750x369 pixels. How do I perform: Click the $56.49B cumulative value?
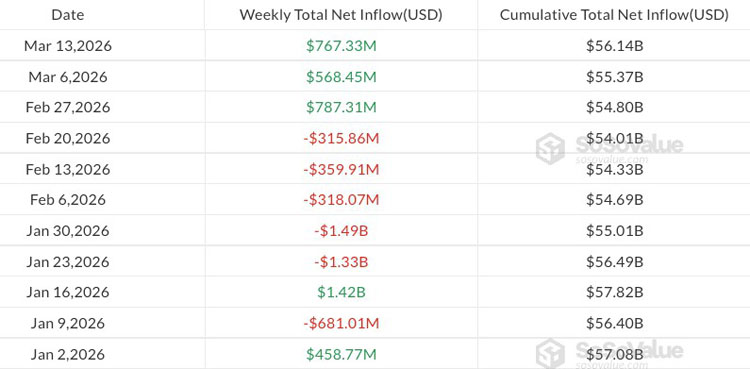click(615, 262)
